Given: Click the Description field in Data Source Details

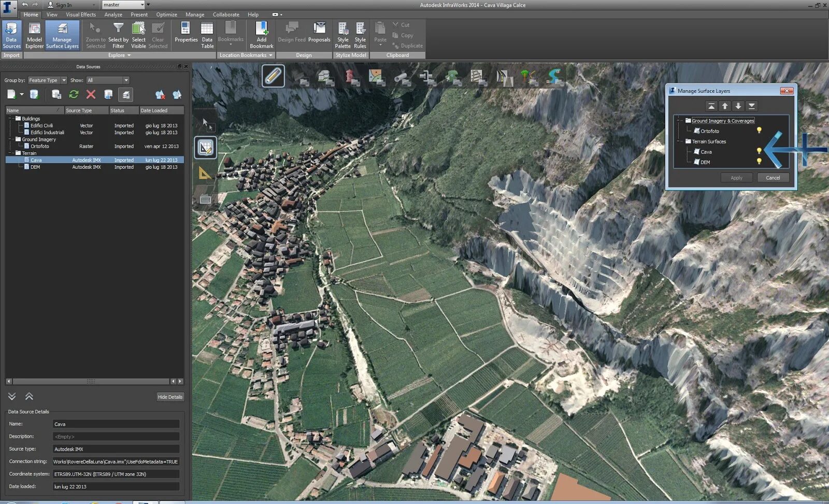Looking at the screenshot, I should click(116, 437).
